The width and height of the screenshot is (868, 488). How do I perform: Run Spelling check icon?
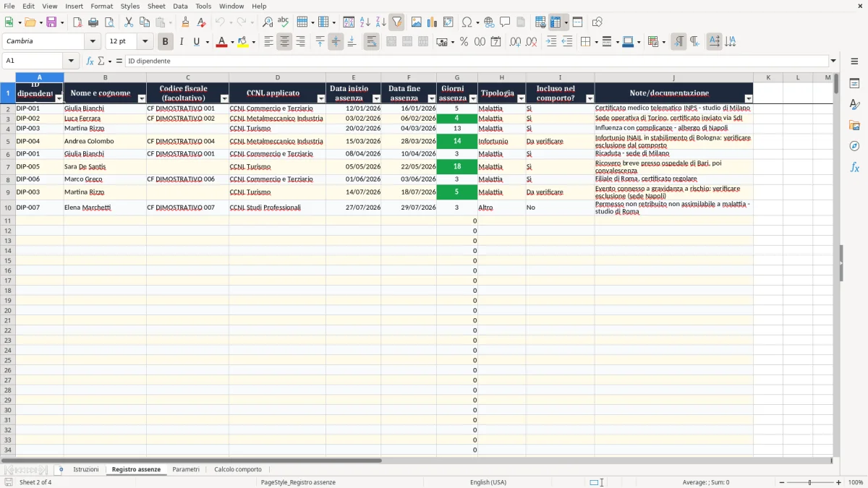coord(284,22)
